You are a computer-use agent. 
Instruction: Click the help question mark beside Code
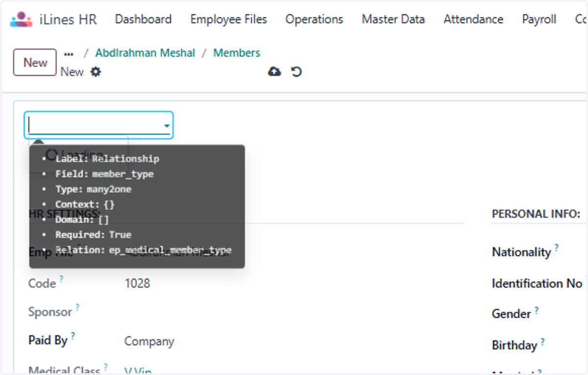point(61,279)
